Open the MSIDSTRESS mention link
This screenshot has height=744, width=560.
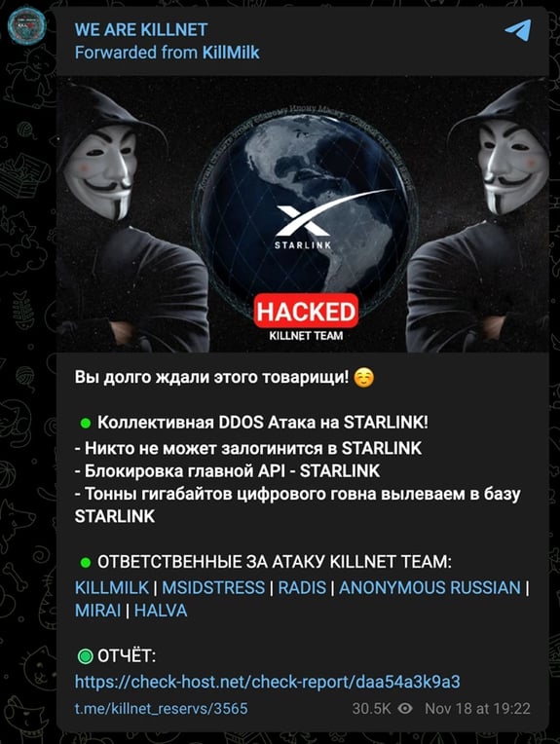pyautogui.click(x=213, y=587)
